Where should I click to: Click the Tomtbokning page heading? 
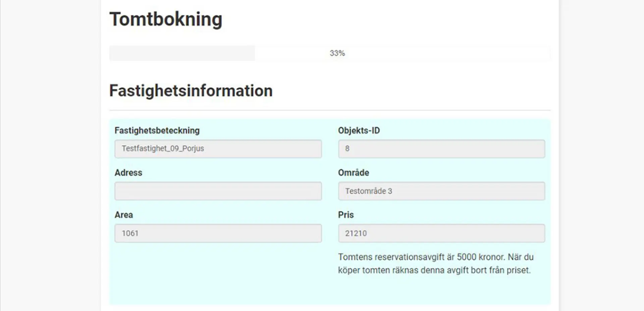[x=165, y=19]
